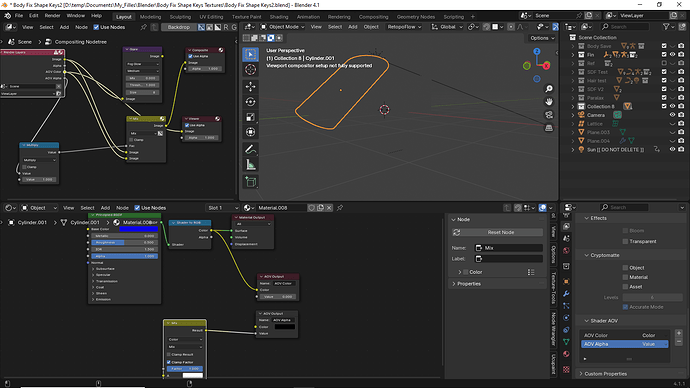Adjust the Factor slider on Mix node
Image resolution: width=690 pixels, height=388 pixels.
185,369
